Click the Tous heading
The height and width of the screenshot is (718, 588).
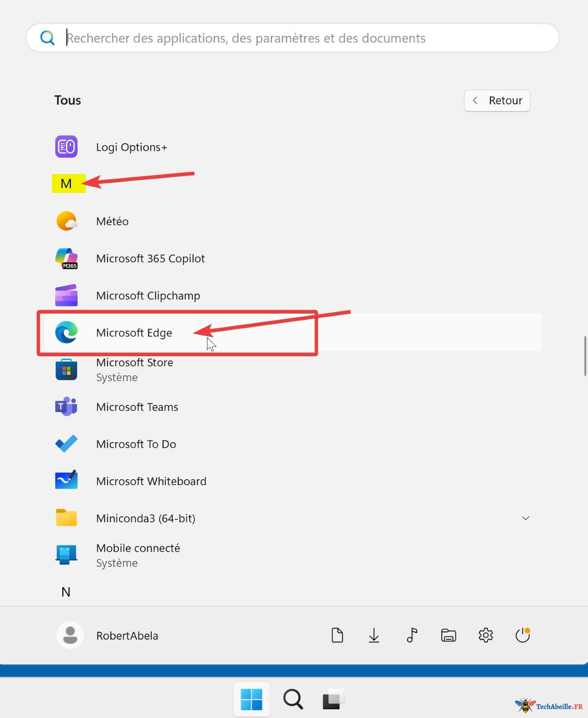(x=68, y=100)
